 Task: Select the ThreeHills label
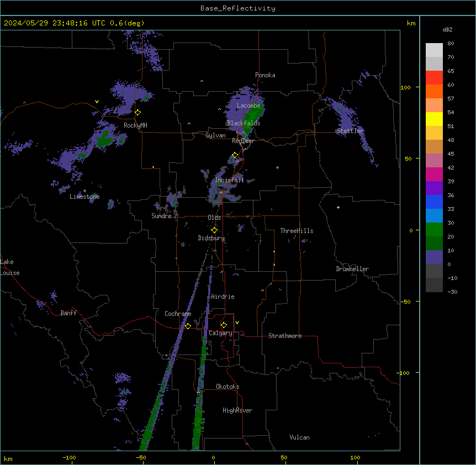(297, 231)
